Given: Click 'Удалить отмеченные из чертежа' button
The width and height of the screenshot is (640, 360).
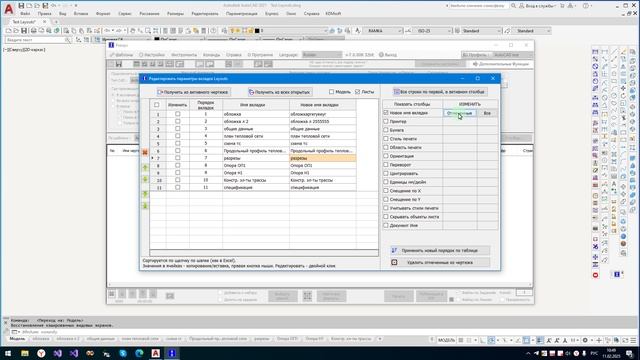Looking at the screenshot, I should coord(440,262).
